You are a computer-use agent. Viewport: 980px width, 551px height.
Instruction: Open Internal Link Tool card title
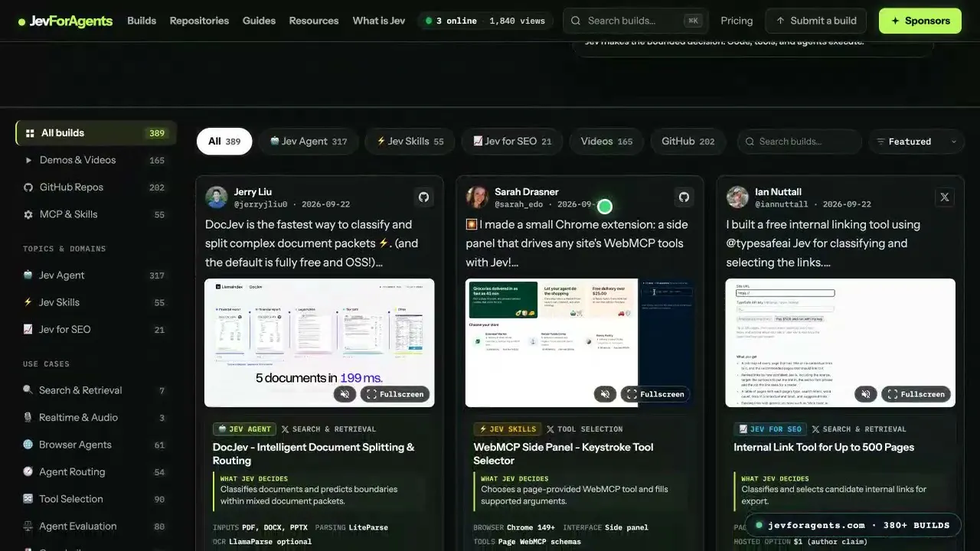[824, 448]
